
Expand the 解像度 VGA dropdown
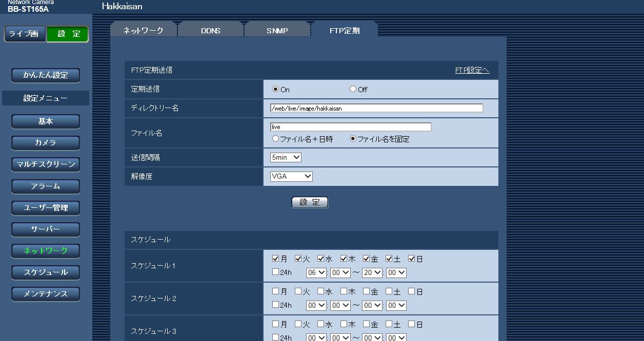[x=291, y=177]
